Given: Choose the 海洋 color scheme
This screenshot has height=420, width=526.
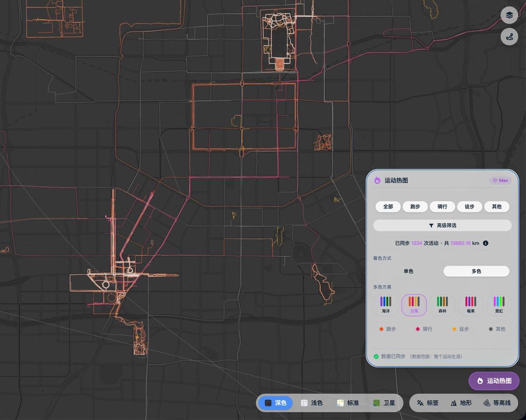Looking at the screenshot, I should [385, 305].
